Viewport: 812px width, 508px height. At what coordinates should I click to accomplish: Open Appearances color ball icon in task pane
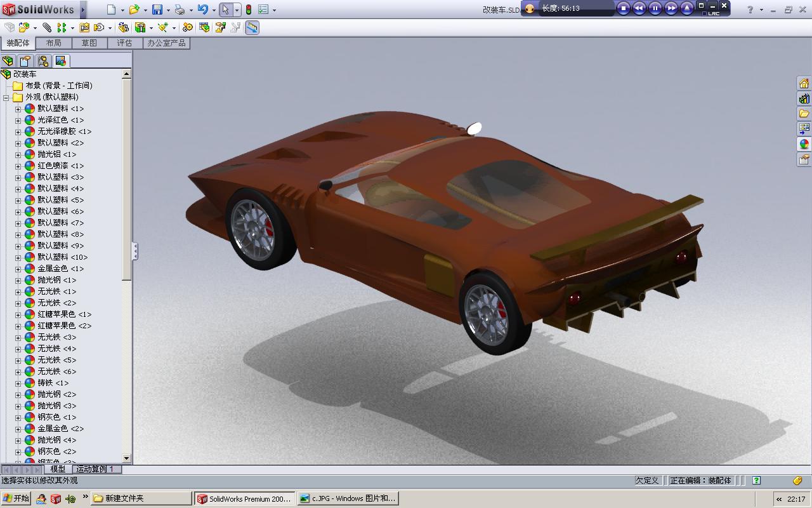804,144
